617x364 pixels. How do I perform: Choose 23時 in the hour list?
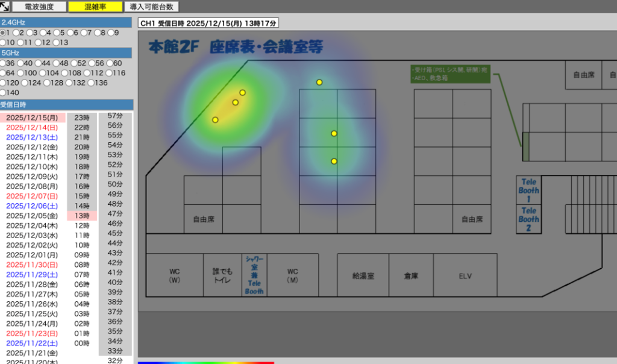coord(82,118)
